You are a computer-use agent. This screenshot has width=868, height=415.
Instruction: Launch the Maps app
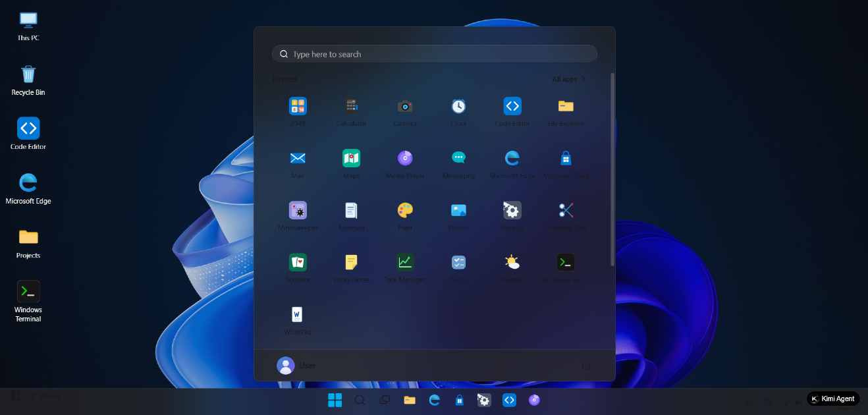click(x=352, y=163)
